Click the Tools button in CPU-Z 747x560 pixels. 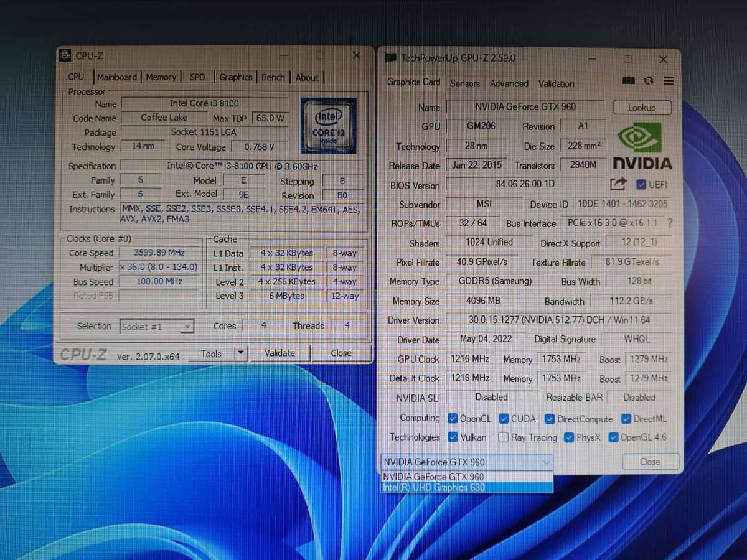211,353
